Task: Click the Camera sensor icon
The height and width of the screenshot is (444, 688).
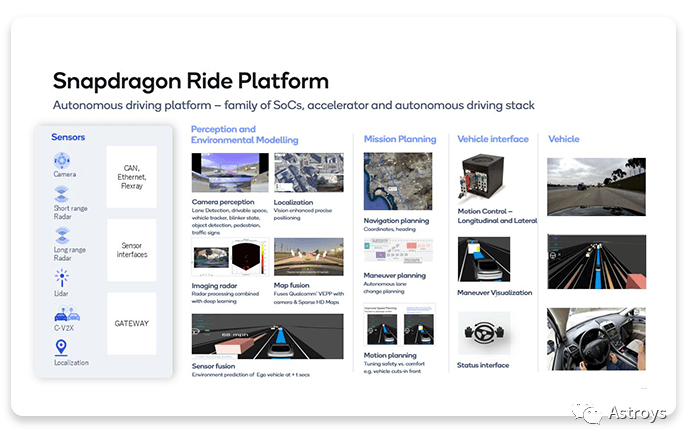Action: (62, 160)
